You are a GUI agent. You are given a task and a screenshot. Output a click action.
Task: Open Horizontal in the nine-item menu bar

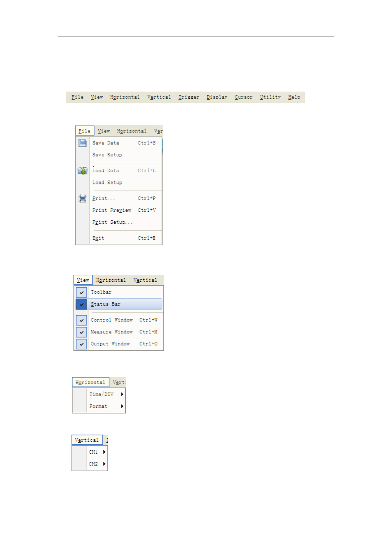tap(125, 97)
